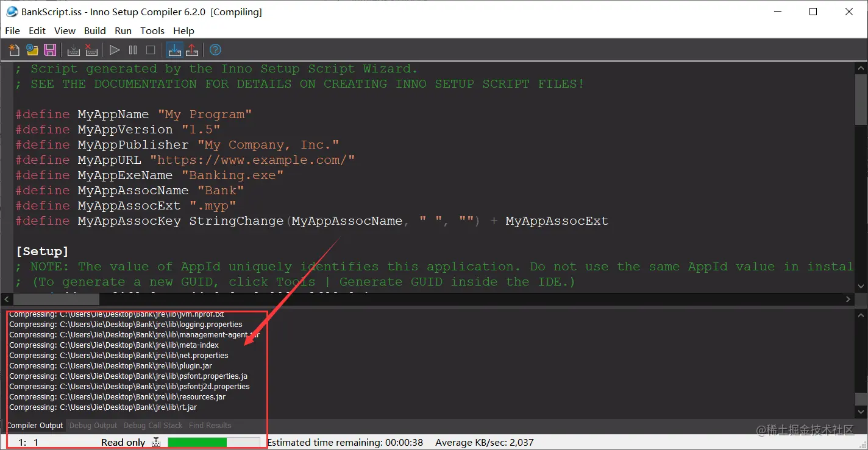Open the Help menu

(x=183, y=30)
